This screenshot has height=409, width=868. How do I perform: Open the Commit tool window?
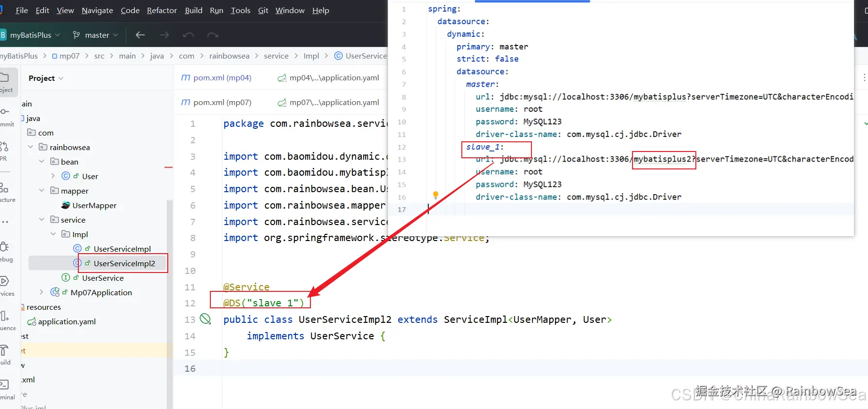(x=6, y=117)
